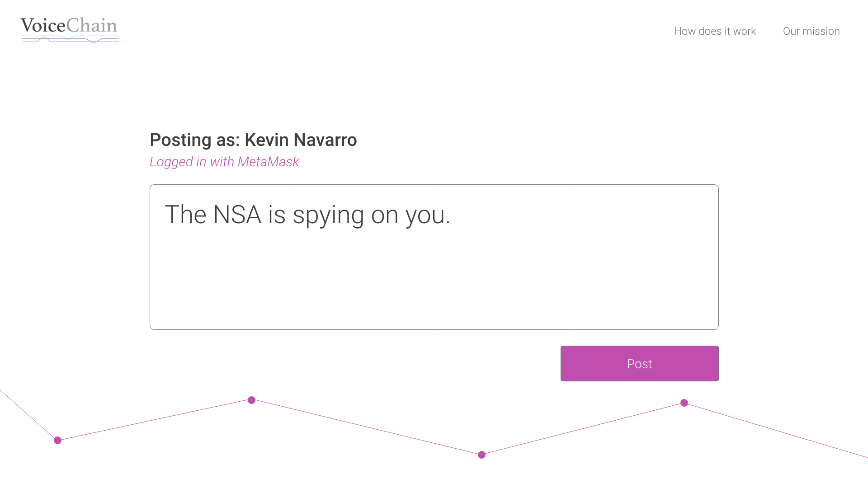This screenshot has height=488, width=868.
Task: Click the word MetaMask in the login note
Action: click(x=268, y=162)
